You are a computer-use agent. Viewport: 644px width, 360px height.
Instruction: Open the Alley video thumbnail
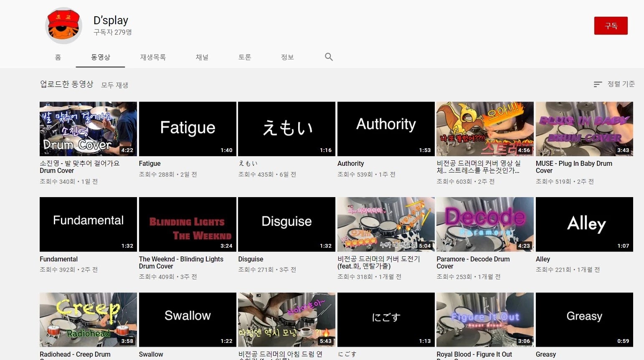584,224
